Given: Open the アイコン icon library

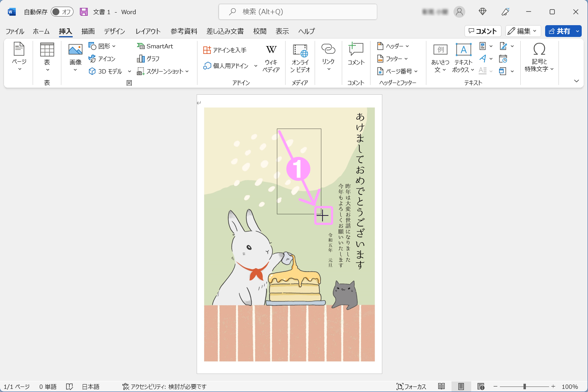Looking at the screenshot, I should 102,59.
